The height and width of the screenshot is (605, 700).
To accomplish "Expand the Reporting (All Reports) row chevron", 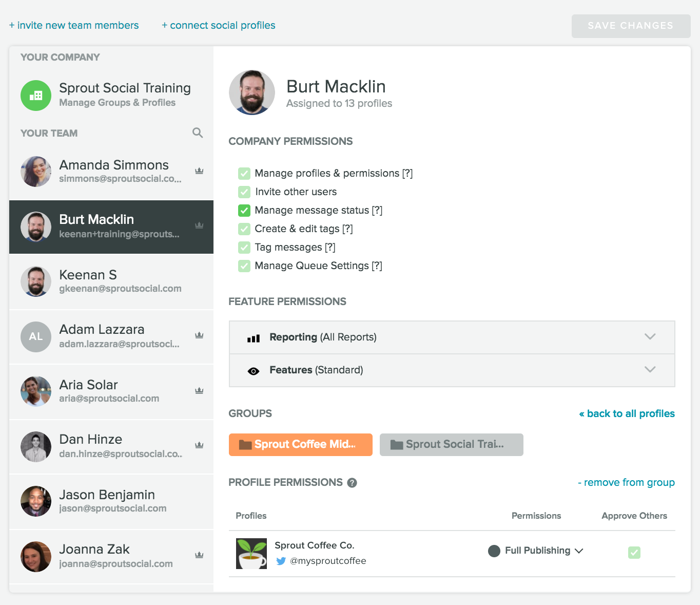I will [x=650, y=337].
